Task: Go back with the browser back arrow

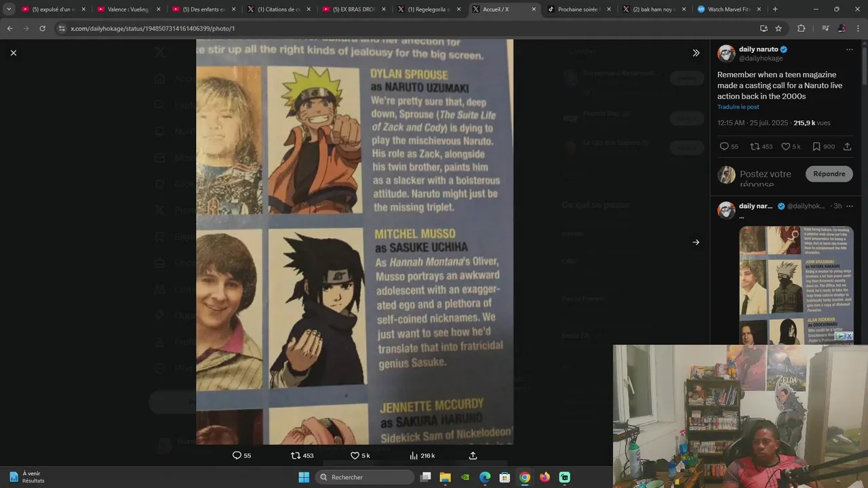Action: pos(10,28)
